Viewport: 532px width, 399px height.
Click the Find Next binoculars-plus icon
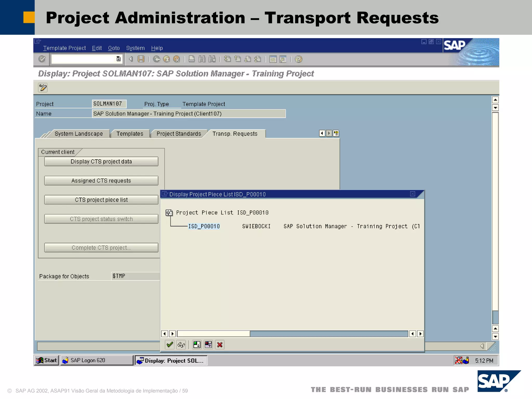[x=212, y=59]
